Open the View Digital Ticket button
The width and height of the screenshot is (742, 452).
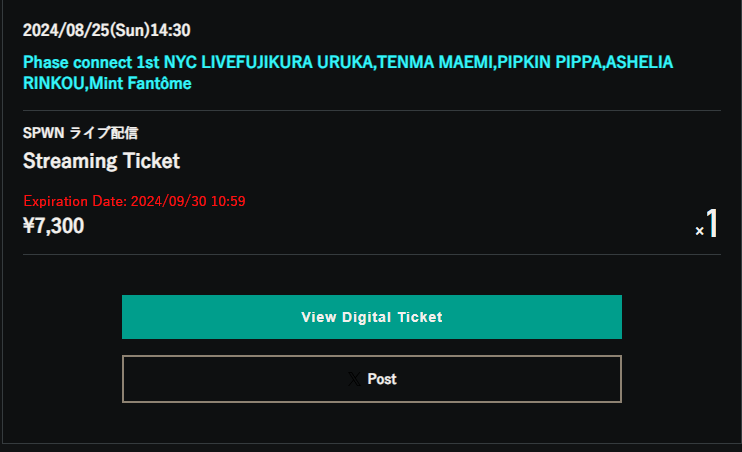click(372, 317)
